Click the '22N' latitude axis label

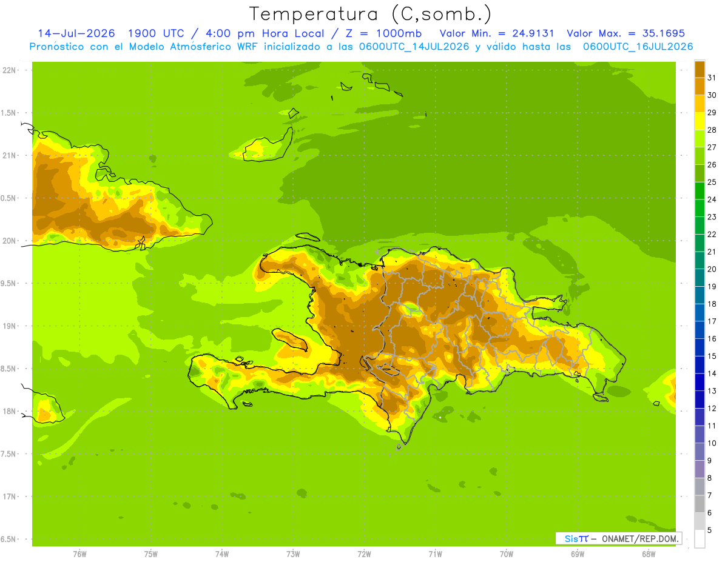pyautogui.click(x=9, y=70)
